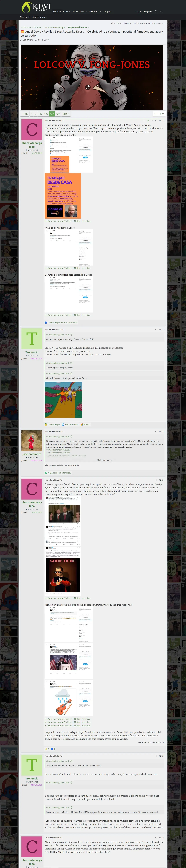
Task: Click the Spanish flag thread prefix icon
Action: click(x=22, y=32)
